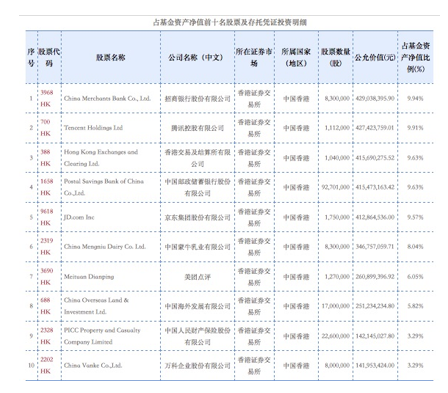Click share quantity 1,750,000

[337, 217]
